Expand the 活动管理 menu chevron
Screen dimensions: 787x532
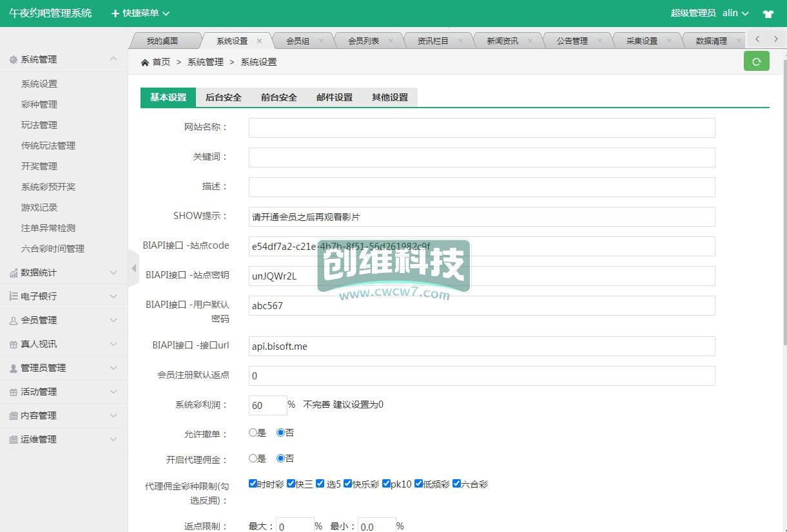coord(113,392)
